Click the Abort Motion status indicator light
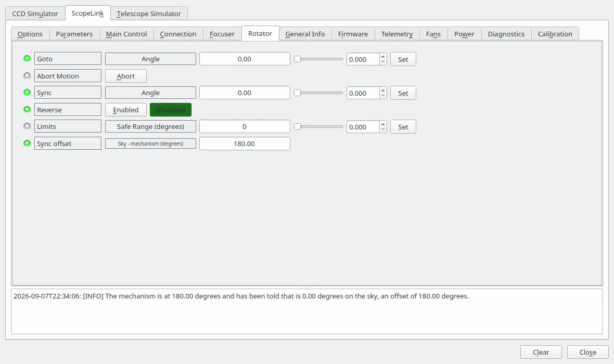Screen dimensions: 614x364 coord(27,75)
